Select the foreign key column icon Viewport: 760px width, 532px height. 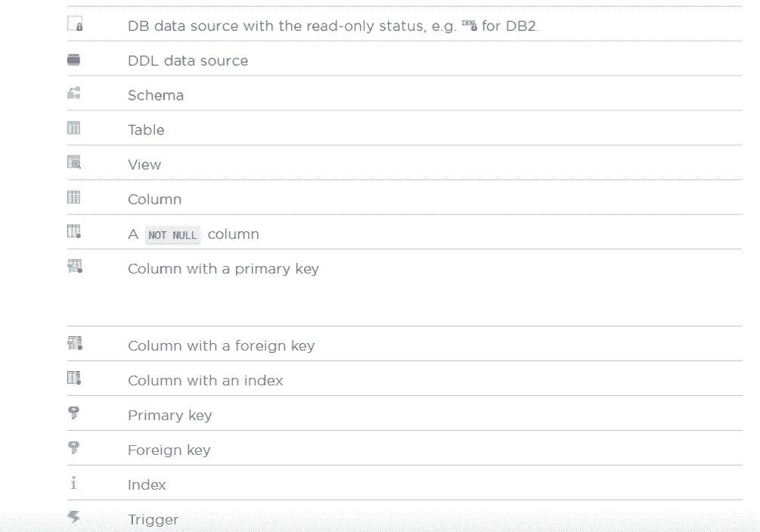pyautogui.click(x=74, y=345)
